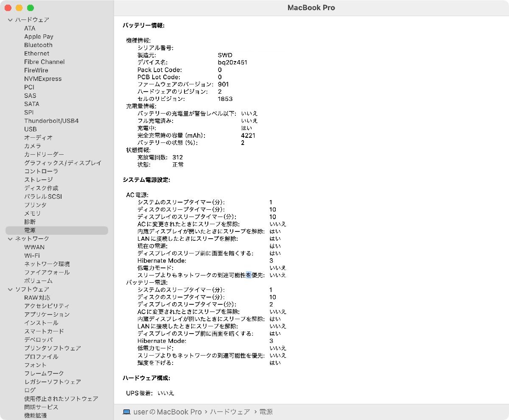The height and width of the screenshot is (420, 509).
Task: Open ファイアウォール entry
Action: pos(47,273)
